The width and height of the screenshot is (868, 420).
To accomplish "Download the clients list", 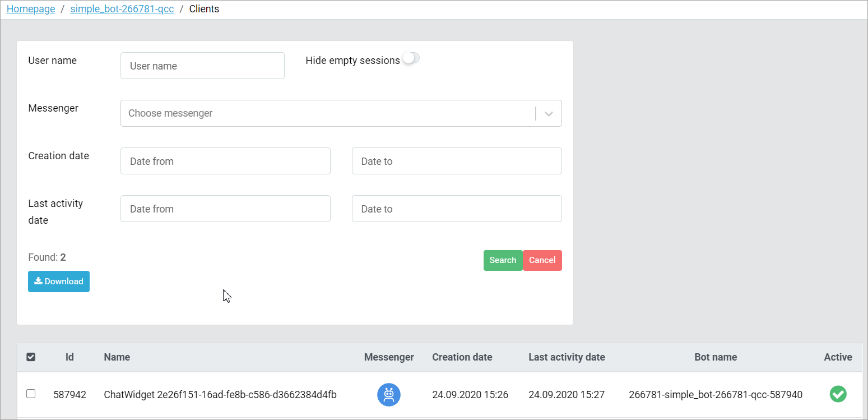I will pyautogui.click(x=59, y=281).
